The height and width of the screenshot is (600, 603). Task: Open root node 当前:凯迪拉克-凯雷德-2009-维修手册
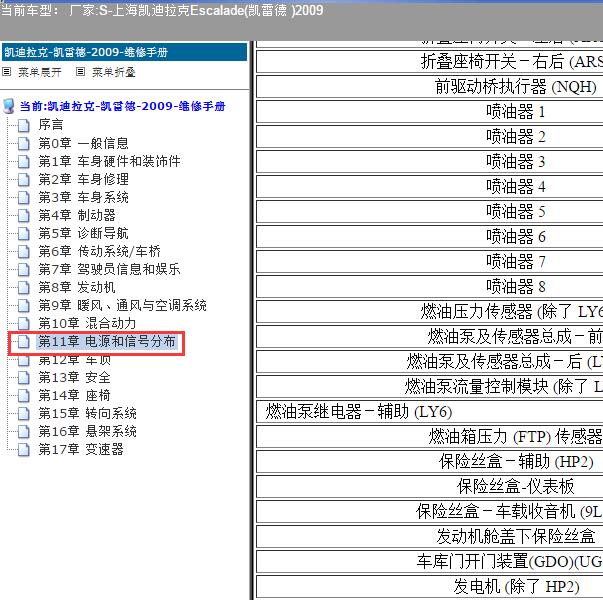coord(122,106)
